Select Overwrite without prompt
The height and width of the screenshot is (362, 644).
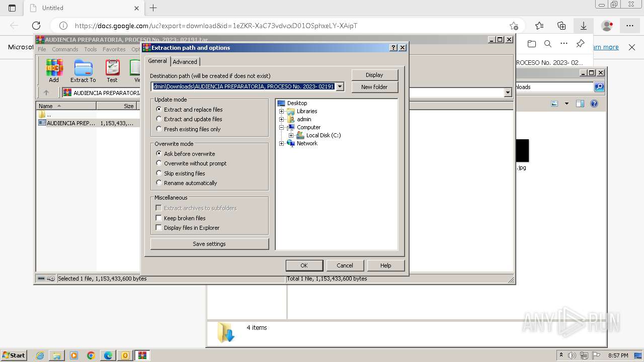pyautogui.click(x=191, y=163)
